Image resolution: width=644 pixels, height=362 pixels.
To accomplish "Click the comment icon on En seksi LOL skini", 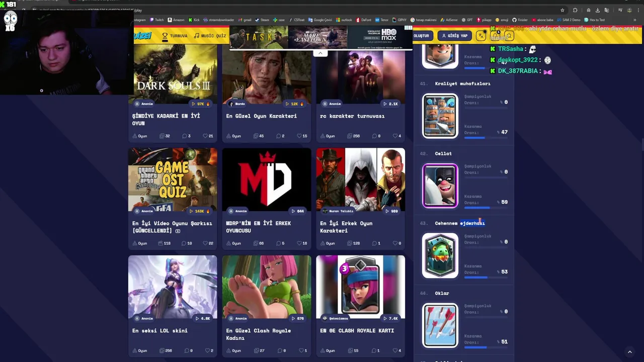I will point(186,350).
